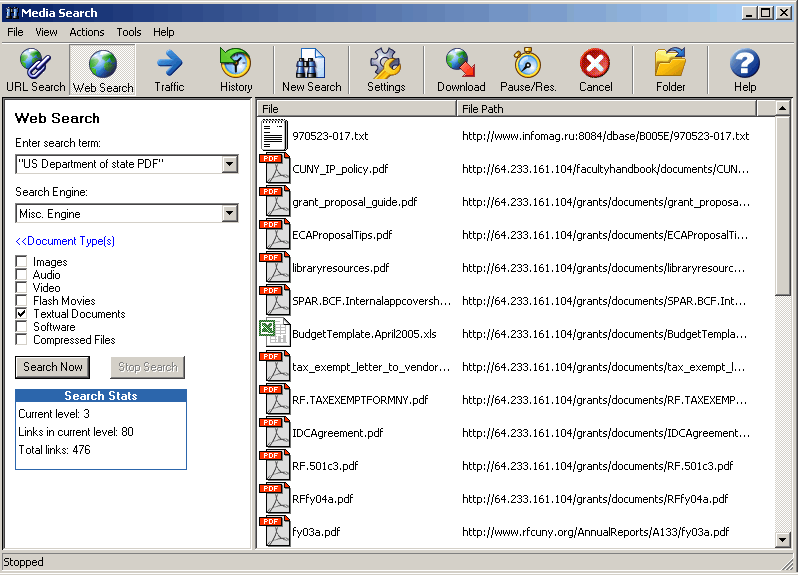Image resolution: width=798 pixels, height=575 pixels.
Task: Click PDF icon beside IDCAgreement.pdf
Action: (x=274, y=433)
